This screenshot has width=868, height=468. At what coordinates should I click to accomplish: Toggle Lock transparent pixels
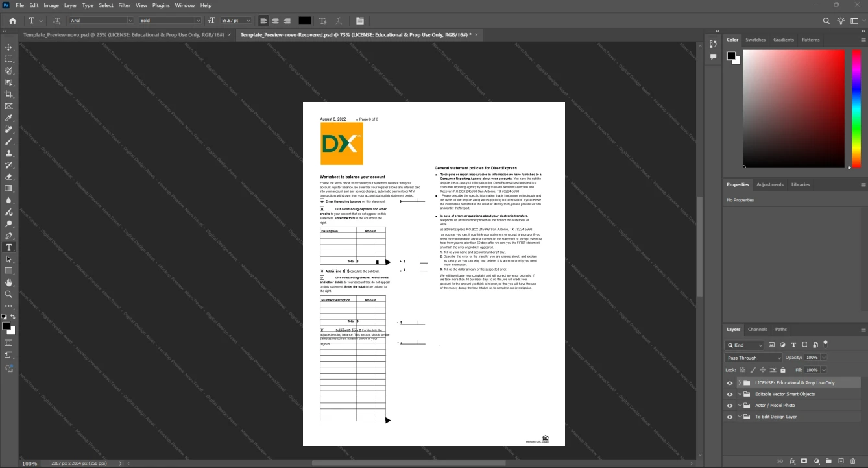click(x=743, y=369)
